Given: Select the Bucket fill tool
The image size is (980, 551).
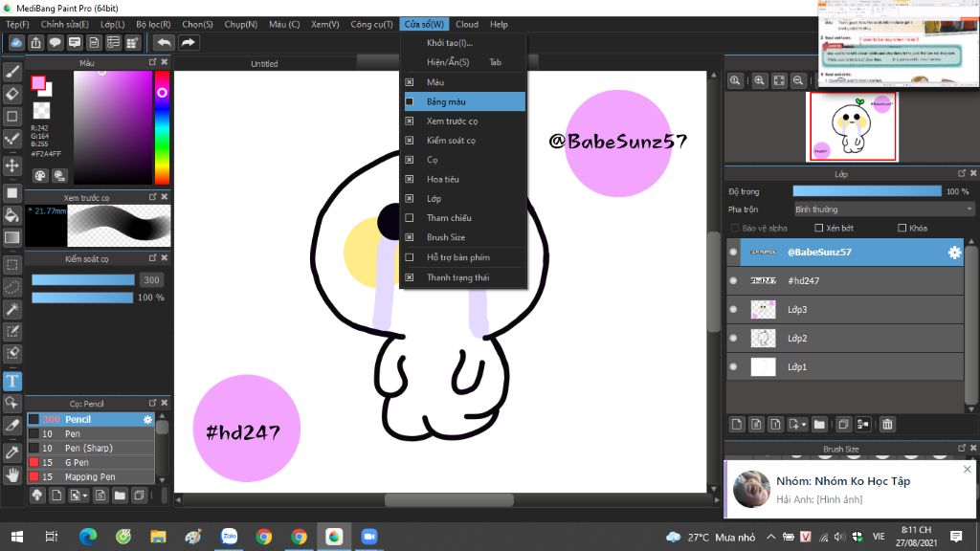Looking at the screenshot, I should pyautogui.click(x=11, y=215).
